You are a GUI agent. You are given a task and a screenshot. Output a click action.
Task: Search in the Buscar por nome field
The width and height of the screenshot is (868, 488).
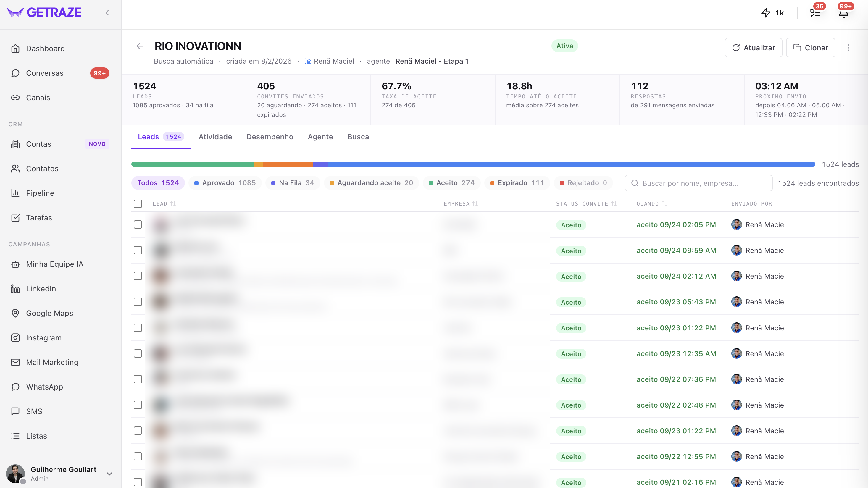click(x=698, y=183)
